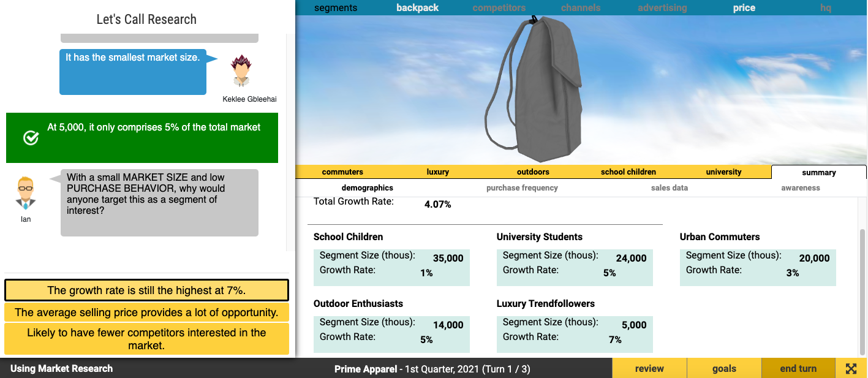
Task: Switch to the outdoors segment tab
Action: point(533,172)
